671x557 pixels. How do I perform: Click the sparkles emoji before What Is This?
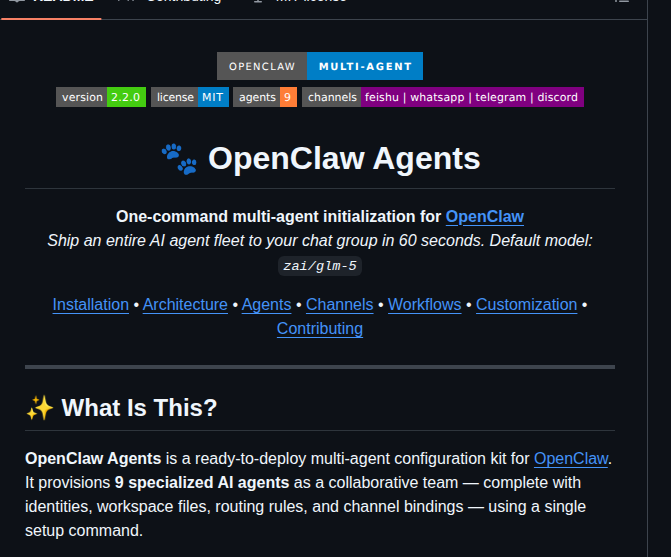tap(39, 408)
